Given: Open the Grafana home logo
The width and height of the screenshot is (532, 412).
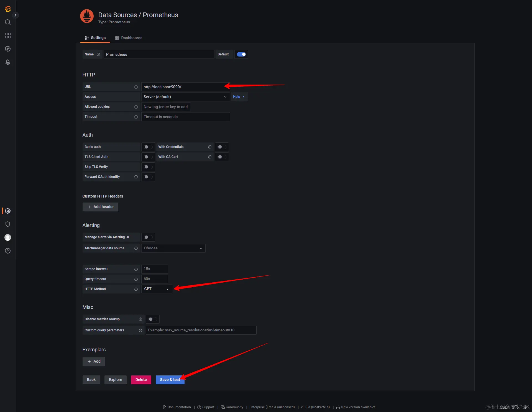Looking at the screenshot, I should pyautogui.click(x=8, y=9).
